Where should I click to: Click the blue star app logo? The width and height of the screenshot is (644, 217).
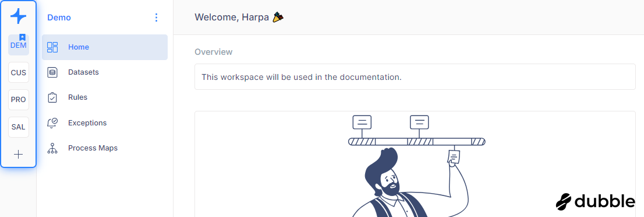click(18, 16)
